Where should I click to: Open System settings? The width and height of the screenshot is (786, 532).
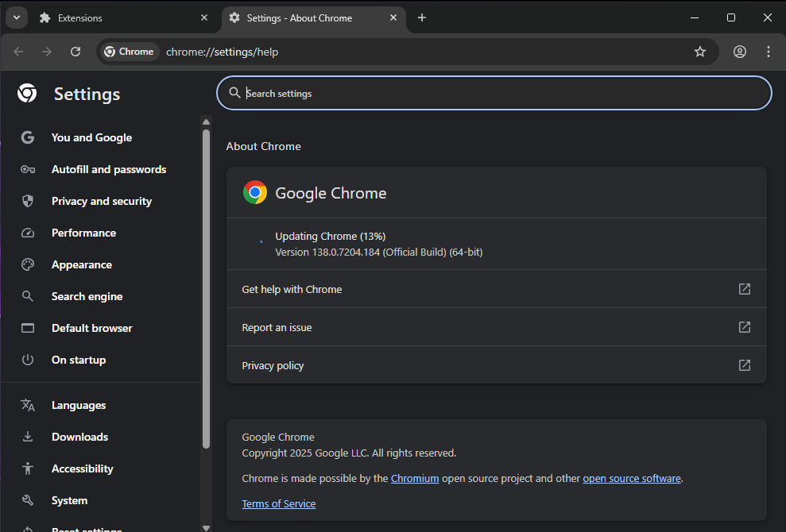pyautogui.click(x=70, y=500)
